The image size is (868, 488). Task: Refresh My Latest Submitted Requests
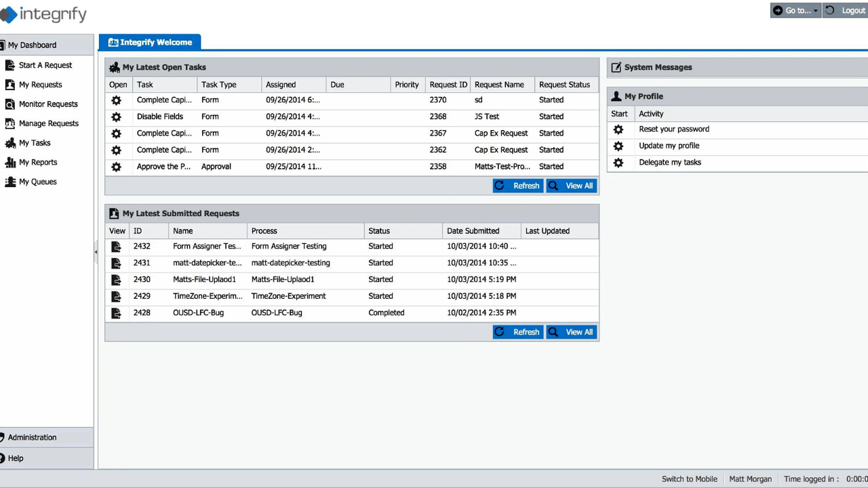click(518, 332)
